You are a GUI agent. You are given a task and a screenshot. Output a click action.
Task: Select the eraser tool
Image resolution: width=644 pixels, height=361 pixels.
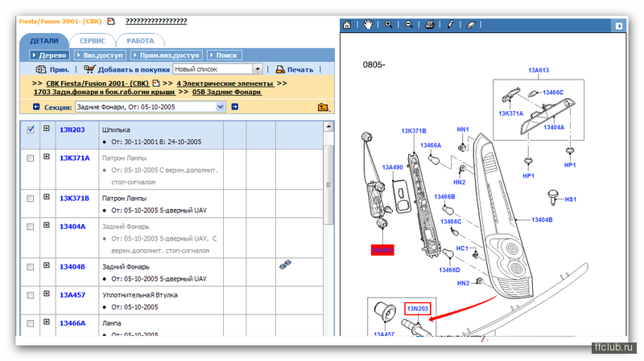point(471,25)
